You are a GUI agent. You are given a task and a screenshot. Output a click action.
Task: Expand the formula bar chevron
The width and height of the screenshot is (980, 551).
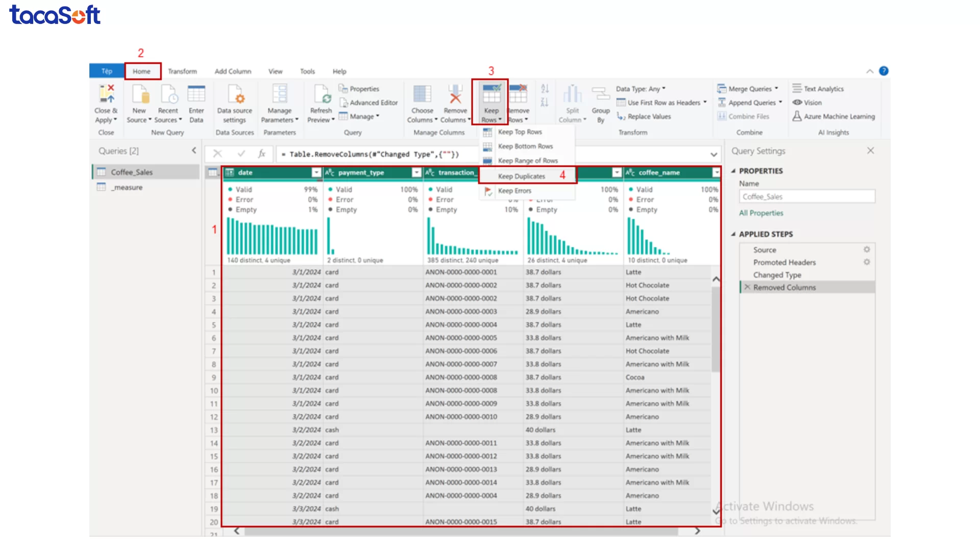(x=714, y=154)
